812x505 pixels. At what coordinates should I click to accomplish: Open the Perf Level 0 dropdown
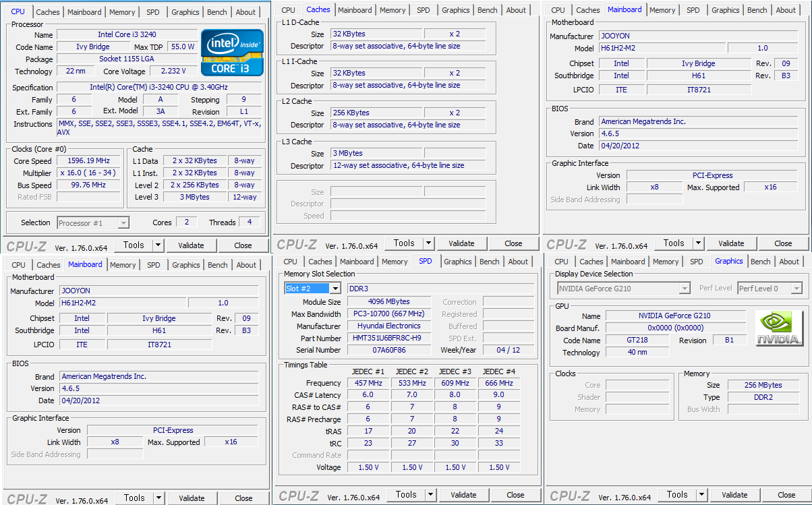(x=770, y=289)
